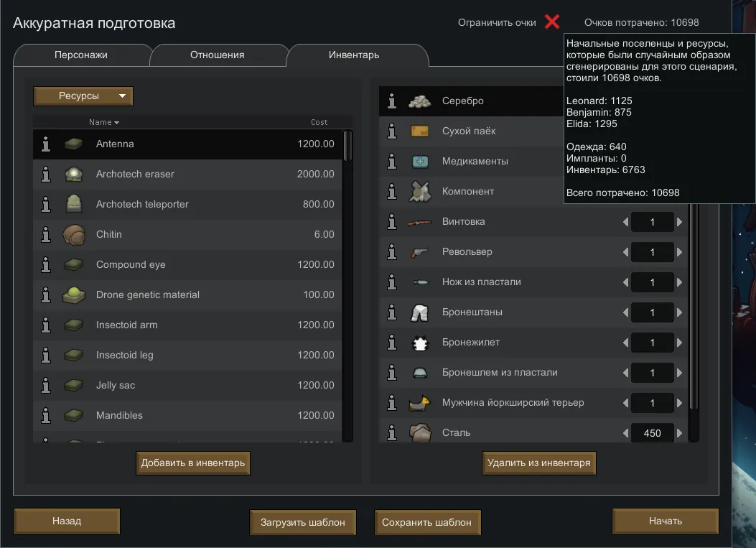The image size is (756, 548).
Task: Click the resource list vertical scrollbar
Action: pos(347,287)
